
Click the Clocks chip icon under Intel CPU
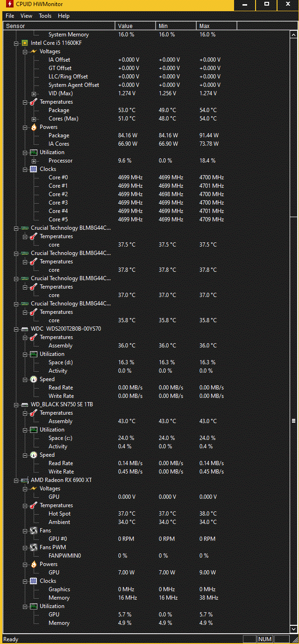[x=34, y=169]
